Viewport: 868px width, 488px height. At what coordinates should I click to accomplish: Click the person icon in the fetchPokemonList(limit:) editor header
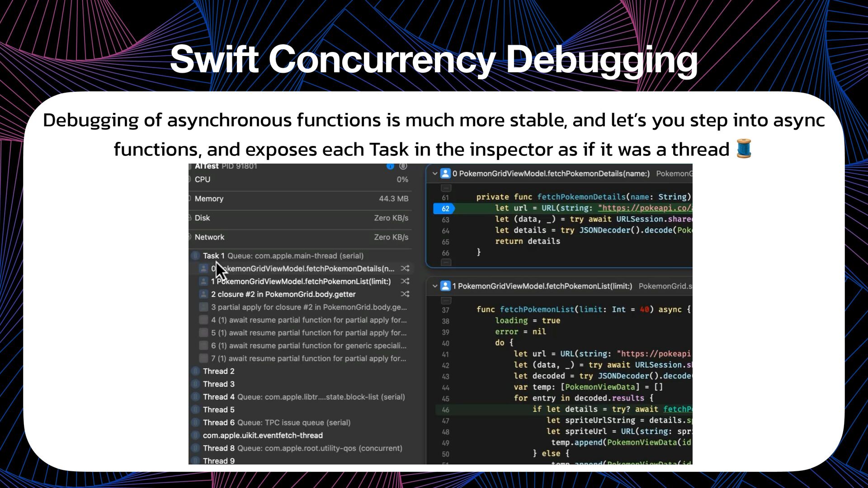pos(445,286)
